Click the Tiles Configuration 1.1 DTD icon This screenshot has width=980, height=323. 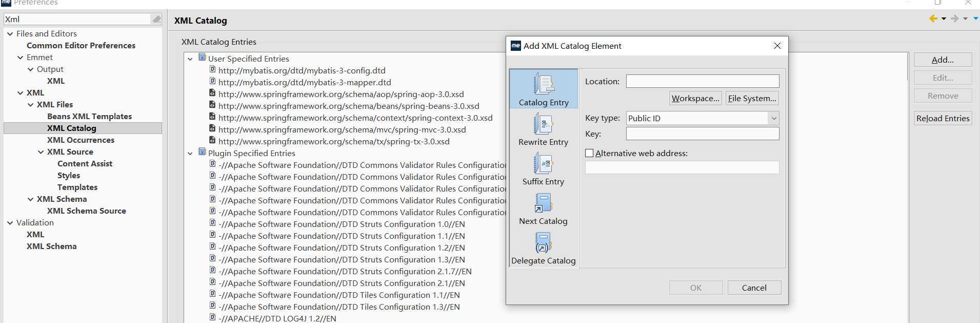click(x=212, y=294)
